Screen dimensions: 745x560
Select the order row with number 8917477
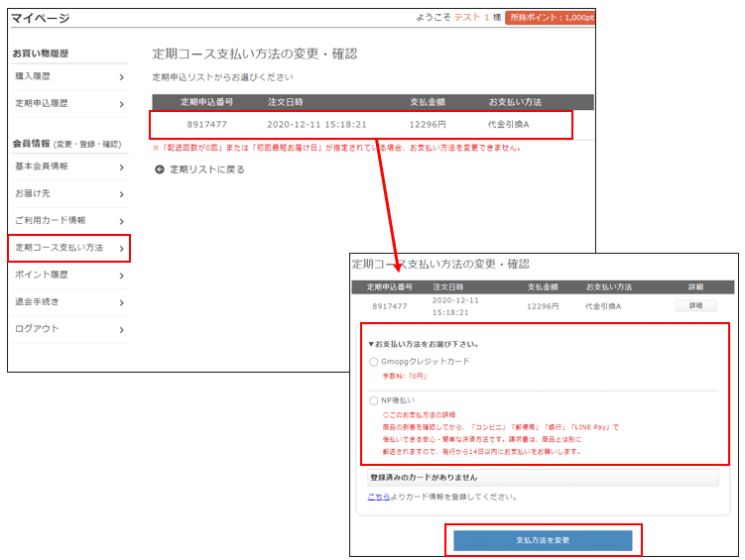pos(362,125)
